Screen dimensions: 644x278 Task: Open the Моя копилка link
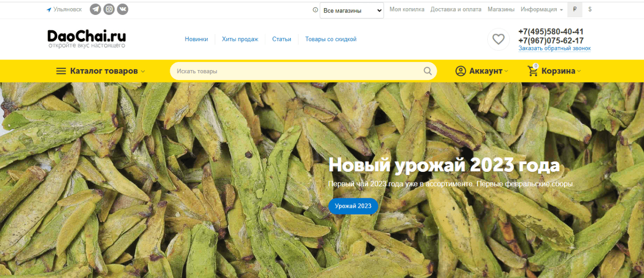point(407,10)
